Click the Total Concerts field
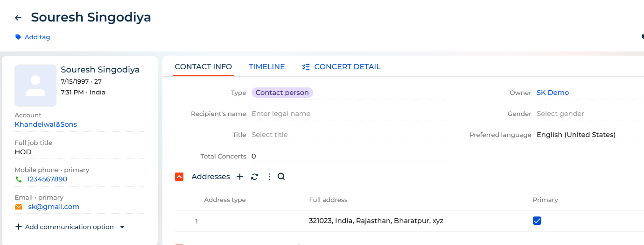Screen dimensions: 644x245 point(349,156)
